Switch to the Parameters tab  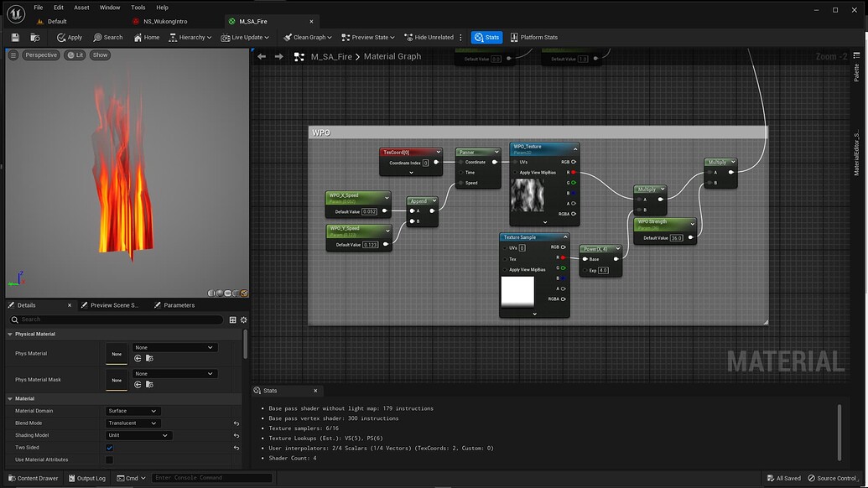tap(177, 305)
